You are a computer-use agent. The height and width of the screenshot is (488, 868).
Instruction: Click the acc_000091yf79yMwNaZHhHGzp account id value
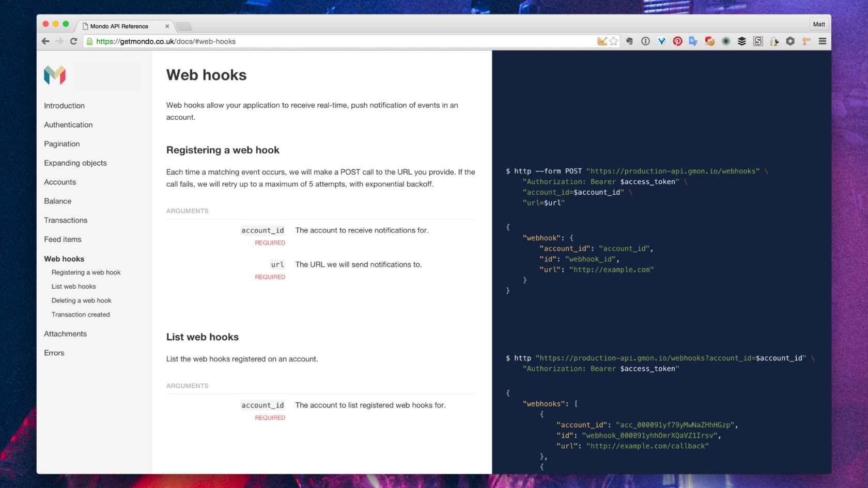coord(675,426)
